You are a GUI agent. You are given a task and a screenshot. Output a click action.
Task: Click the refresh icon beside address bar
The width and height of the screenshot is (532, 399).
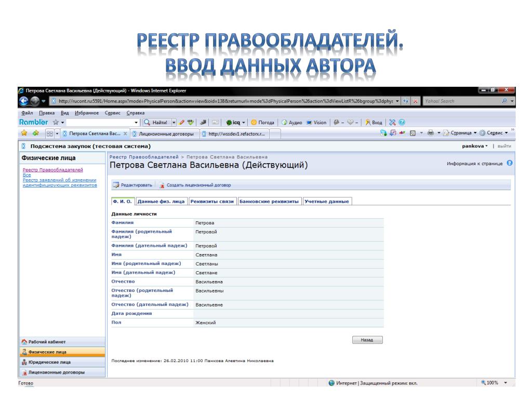pos(405,101)
